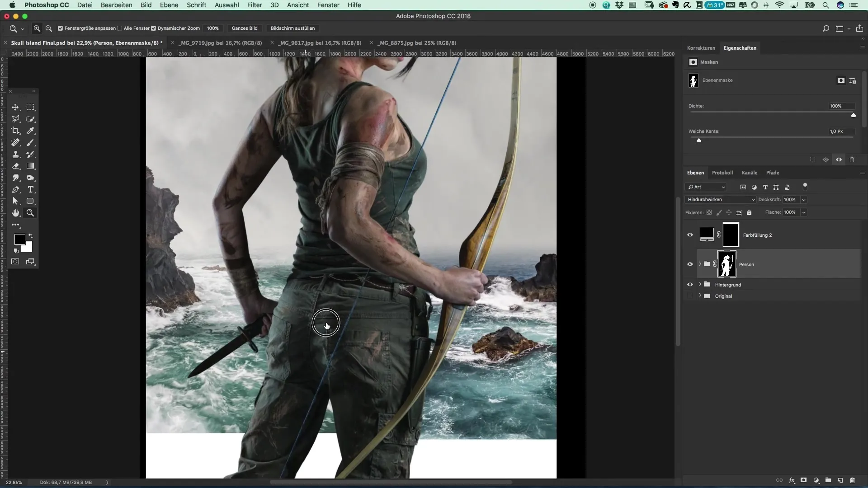Expand the Original group
Viewport: 868px width, 488px height.
pyautogui.click(x=700, y=296)
